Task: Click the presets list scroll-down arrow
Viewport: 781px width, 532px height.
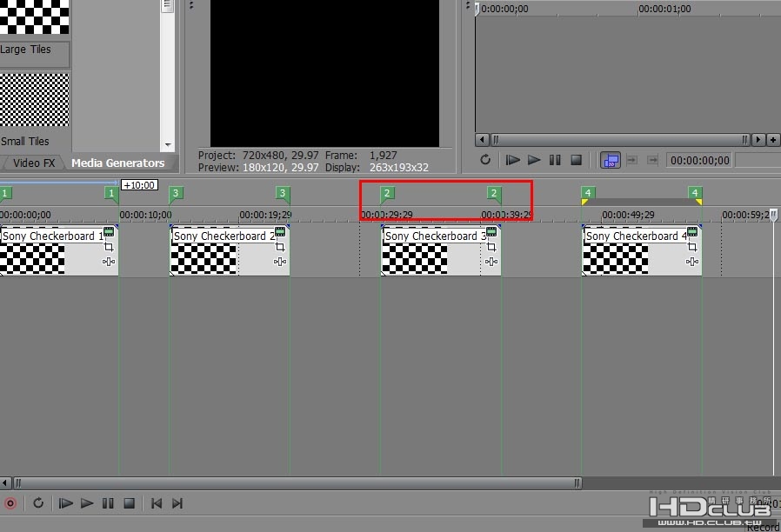Action: click(168, 145)
